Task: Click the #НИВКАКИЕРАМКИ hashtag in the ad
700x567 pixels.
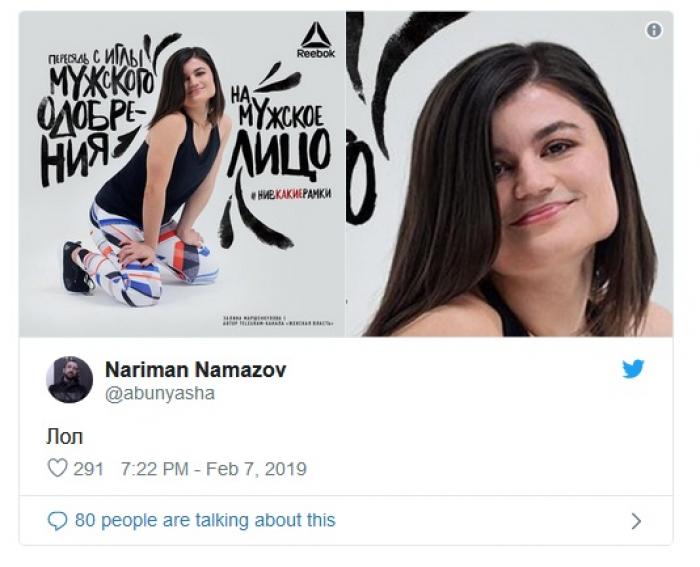Action: click(292, 195)
